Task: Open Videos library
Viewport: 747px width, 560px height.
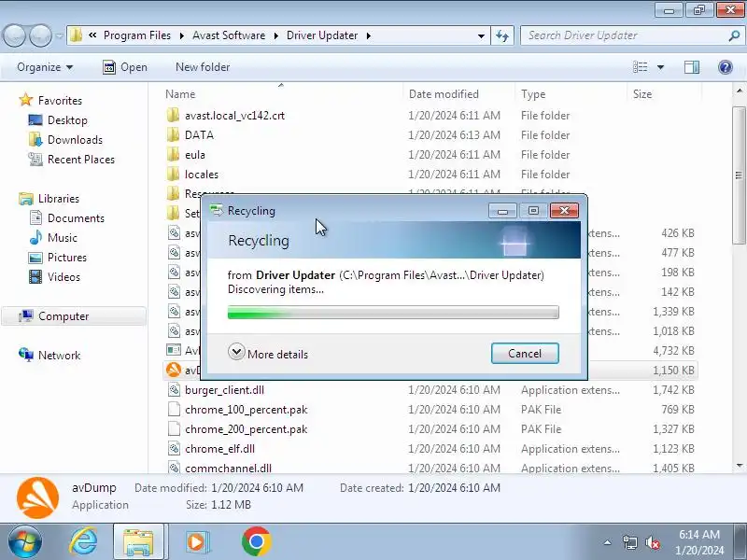Action: click(63, 276)
